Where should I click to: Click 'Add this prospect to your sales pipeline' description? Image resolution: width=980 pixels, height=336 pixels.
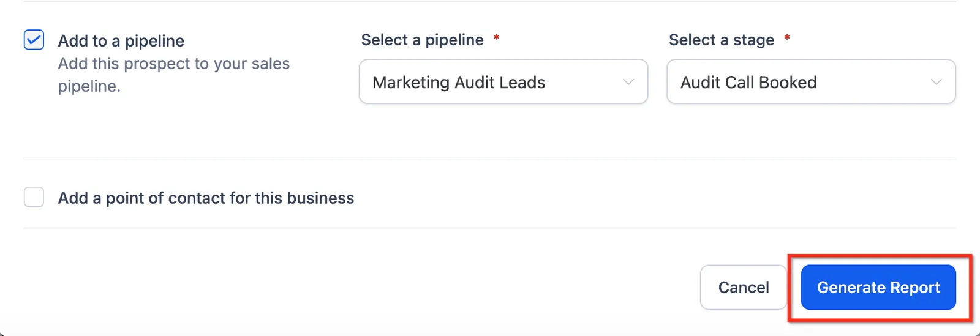174,75
